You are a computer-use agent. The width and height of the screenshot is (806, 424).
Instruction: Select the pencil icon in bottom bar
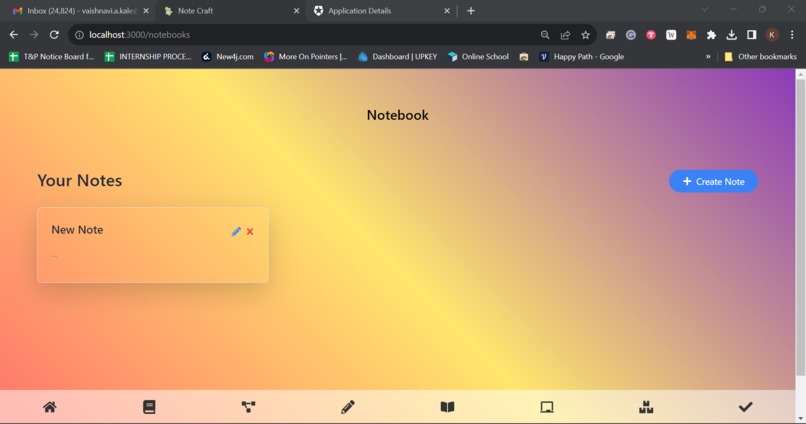click(348, 407)
